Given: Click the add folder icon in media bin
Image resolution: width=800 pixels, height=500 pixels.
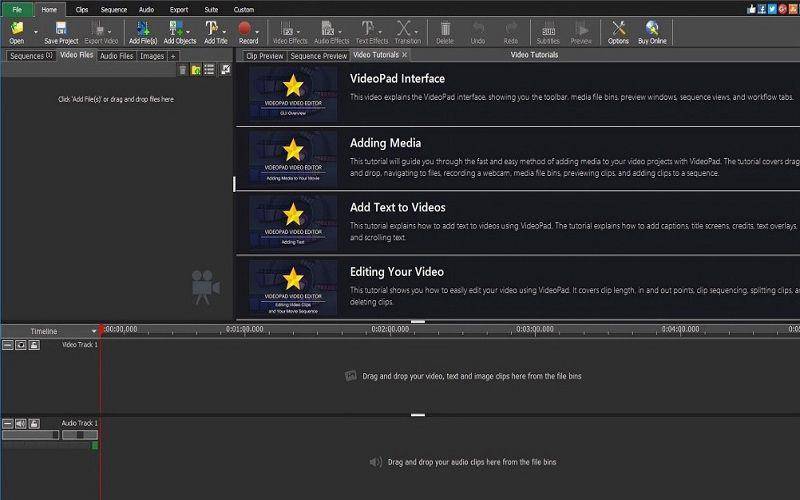Looking at the screenshot, I should pyautogui.click(x=196, y=70).
